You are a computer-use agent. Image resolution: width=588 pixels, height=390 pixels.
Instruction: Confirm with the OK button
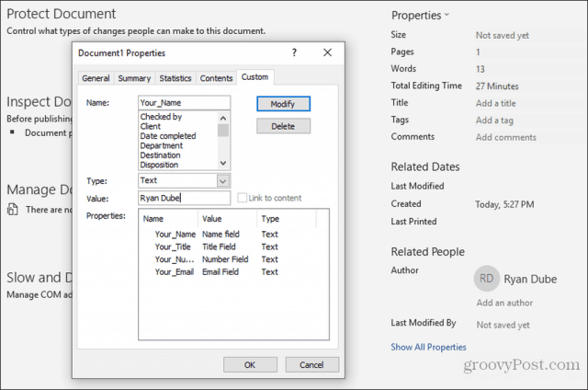click(x=250, y=364)
